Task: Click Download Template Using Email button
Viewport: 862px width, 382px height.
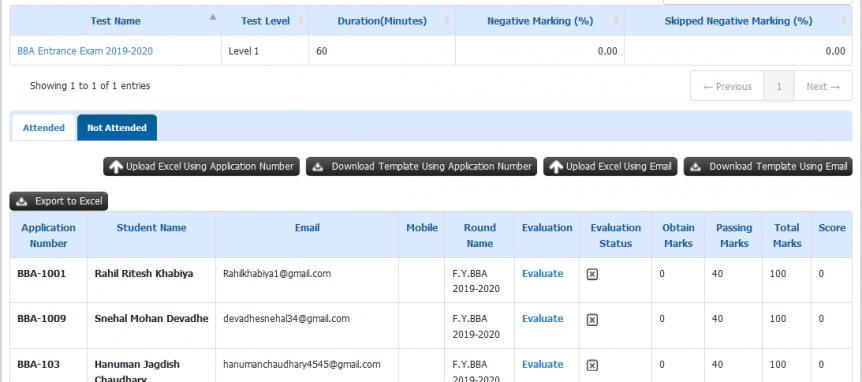Action: (x=768, y=167)
